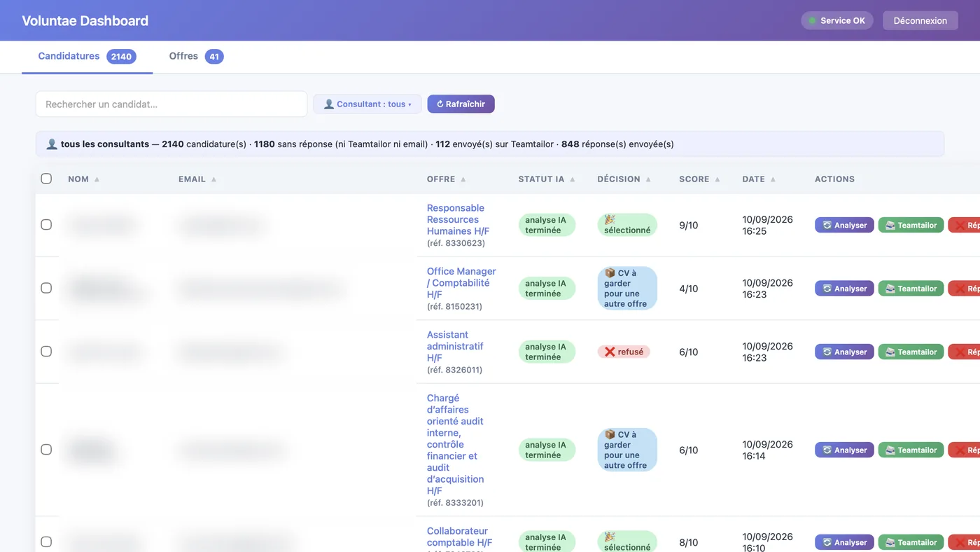Click the 6/10 score in Chargé d'affaires row
Viewport: 980px width, 552px height.
(x=689, y=450)
